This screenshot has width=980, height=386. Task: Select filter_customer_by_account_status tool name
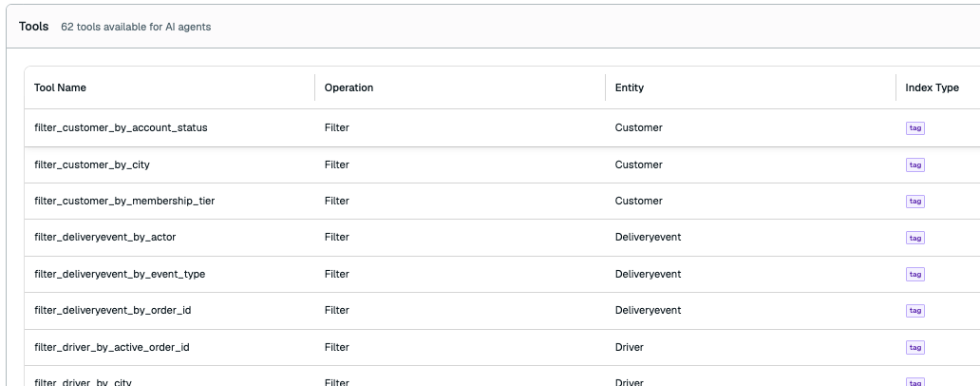click(121, 127)
